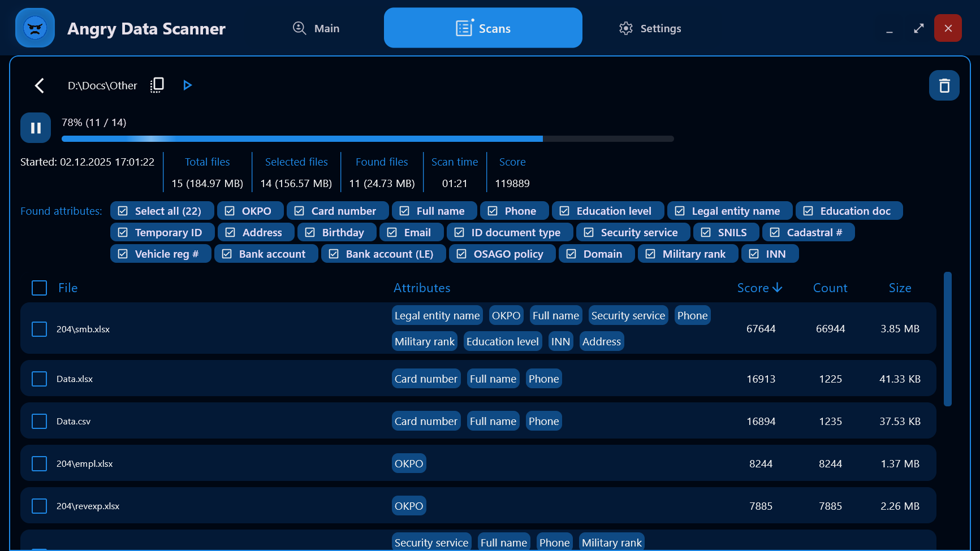Toggle the Select all (22) checkbox

pos(123,211)
